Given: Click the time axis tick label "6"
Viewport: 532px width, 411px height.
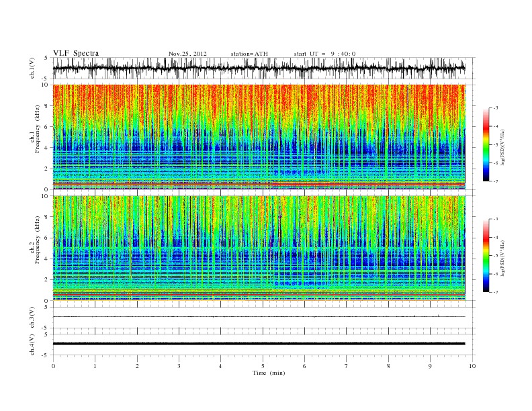Looking at the screenshot, I should 304,366.
